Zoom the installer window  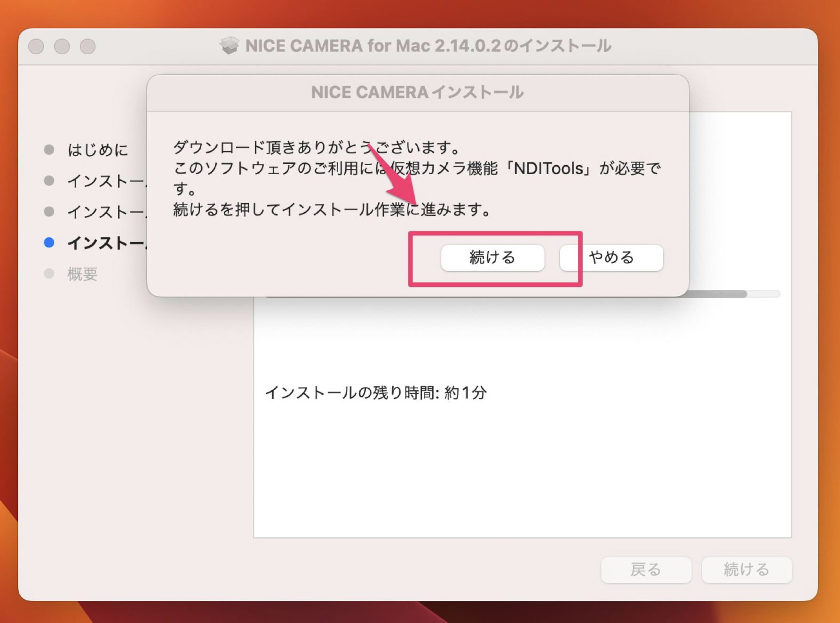pyautogui.click(x=87, y=46)
